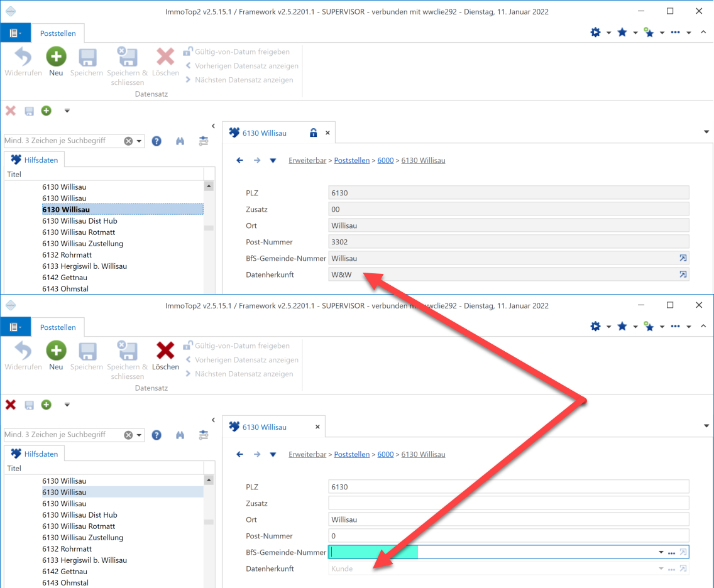Click the 6000 breadcrumb link in lower window
This screenshot has width=714, height=588.
385,454
